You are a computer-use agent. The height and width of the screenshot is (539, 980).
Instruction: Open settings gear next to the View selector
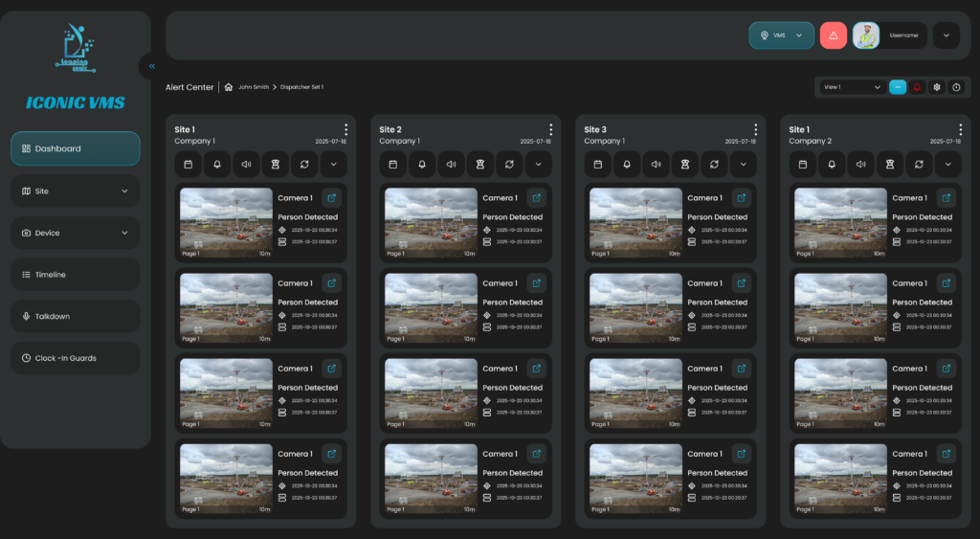[x=937, y=87]
